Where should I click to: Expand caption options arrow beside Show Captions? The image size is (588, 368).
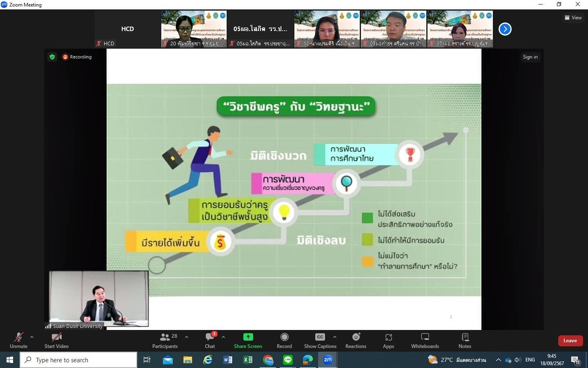[x=335, y=337]
